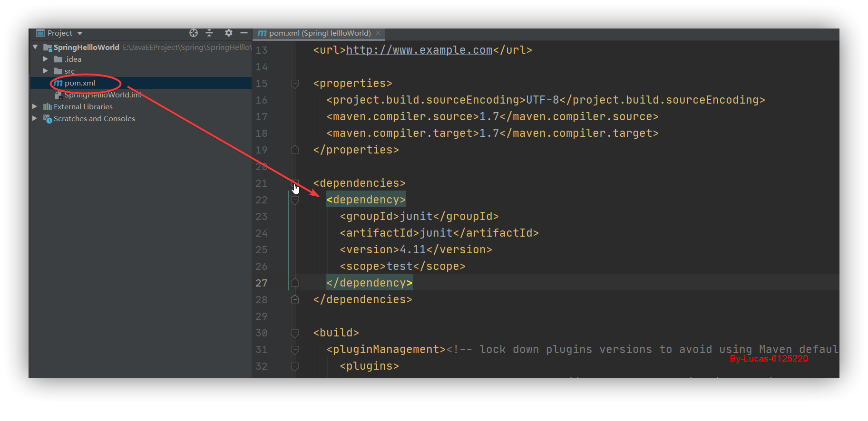Click the <pluginManagement> tag
This screenshot has height=421, width=868.
point(386,350)
